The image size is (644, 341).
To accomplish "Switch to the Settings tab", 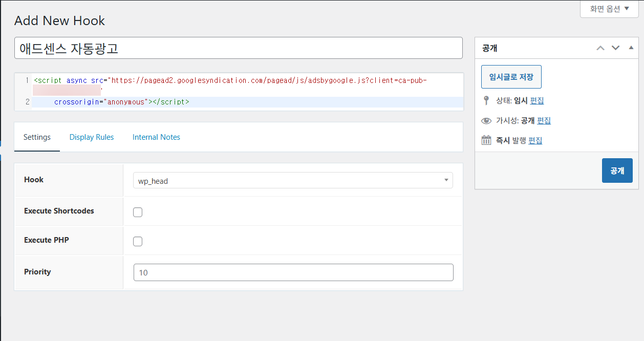I will (x=37, y=137).
